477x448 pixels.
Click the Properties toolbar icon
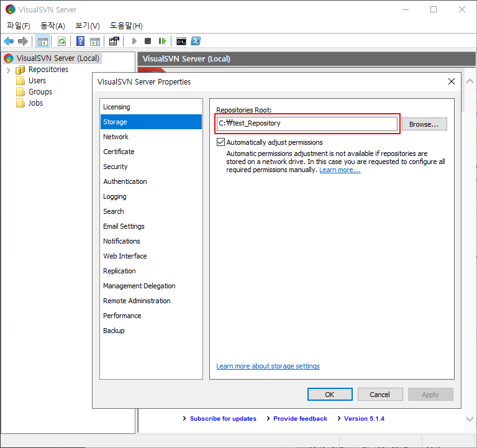pos(114,41)
